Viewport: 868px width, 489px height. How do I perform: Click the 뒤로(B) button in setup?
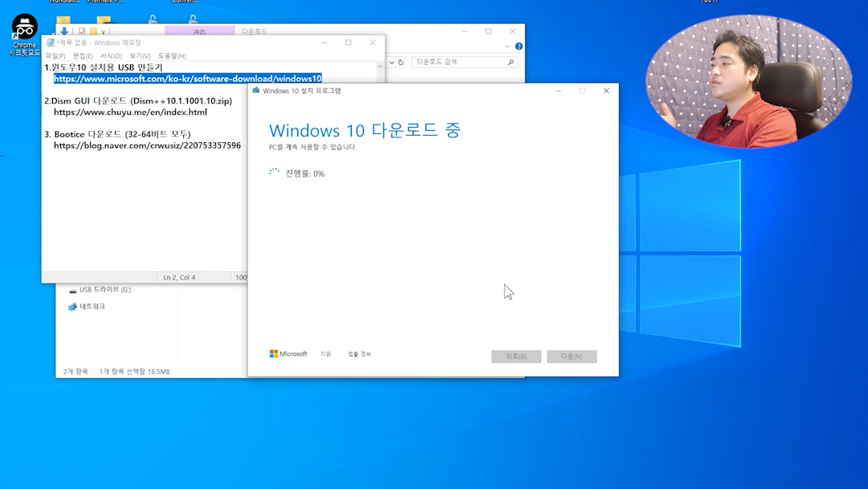[x=516, y=356]
